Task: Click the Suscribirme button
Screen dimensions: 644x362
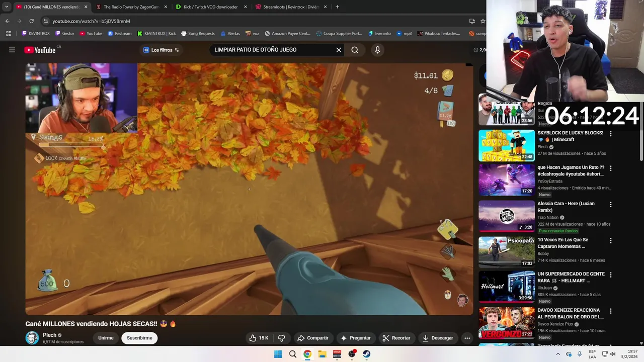Action: point(139,338)
